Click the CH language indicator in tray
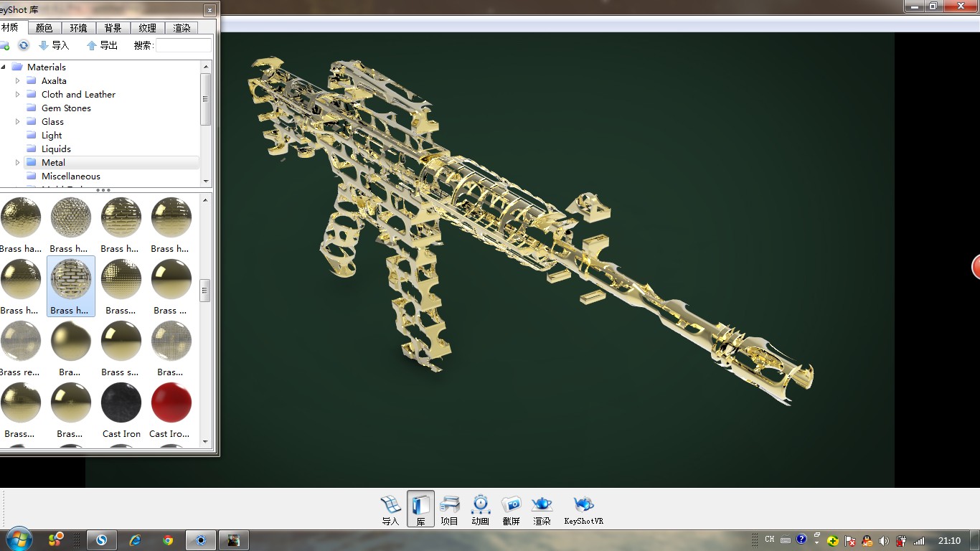980x551 pixels. tap(769, 540)
